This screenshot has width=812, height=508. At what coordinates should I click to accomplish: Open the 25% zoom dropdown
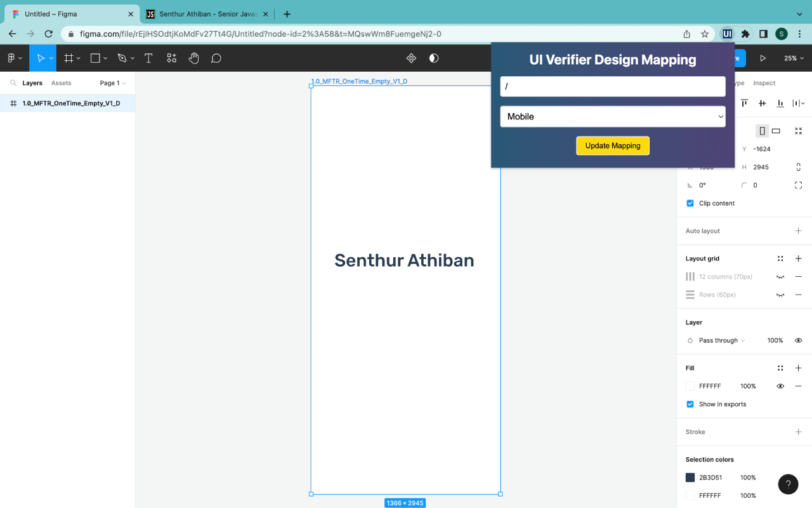(x=794, y=58)
